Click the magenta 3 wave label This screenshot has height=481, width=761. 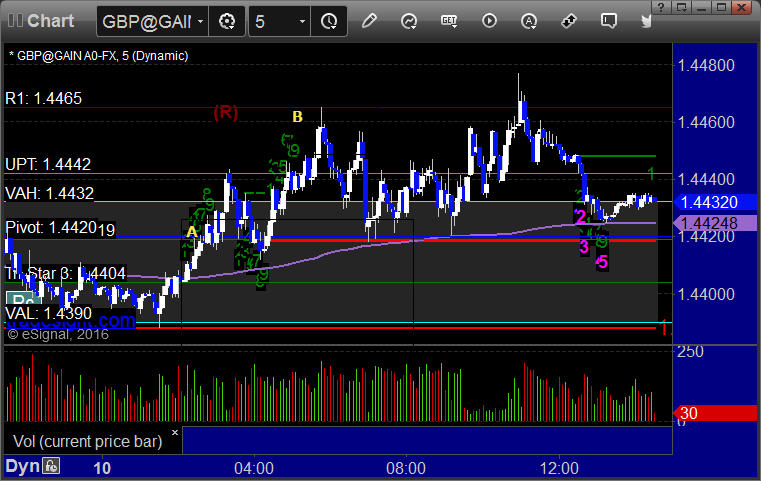click(x=584, y=247)
